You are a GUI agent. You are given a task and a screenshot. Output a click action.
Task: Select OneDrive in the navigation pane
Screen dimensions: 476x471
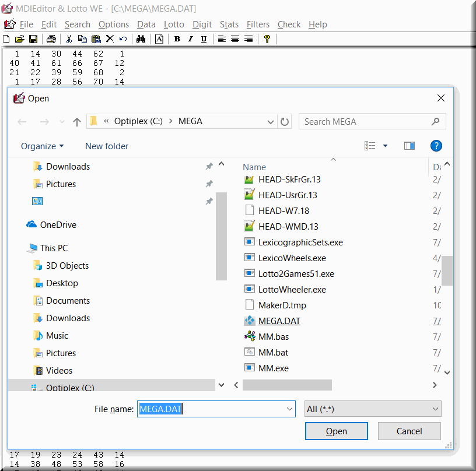coord(58,225)
